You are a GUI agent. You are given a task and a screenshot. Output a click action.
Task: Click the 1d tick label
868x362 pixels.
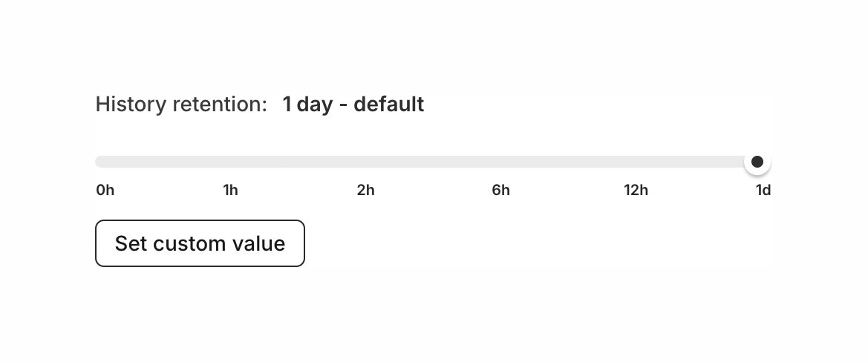coord(763,191)
